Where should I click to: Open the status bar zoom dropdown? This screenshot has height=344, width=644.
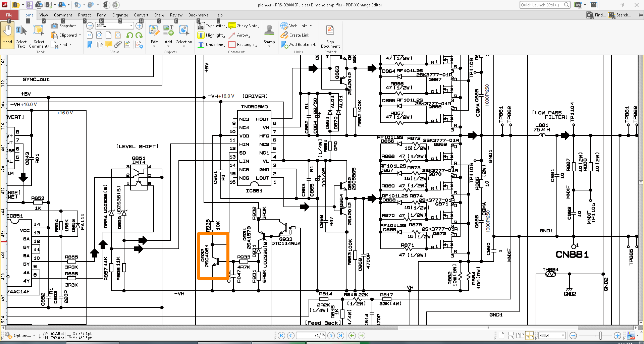click(563, 336)
